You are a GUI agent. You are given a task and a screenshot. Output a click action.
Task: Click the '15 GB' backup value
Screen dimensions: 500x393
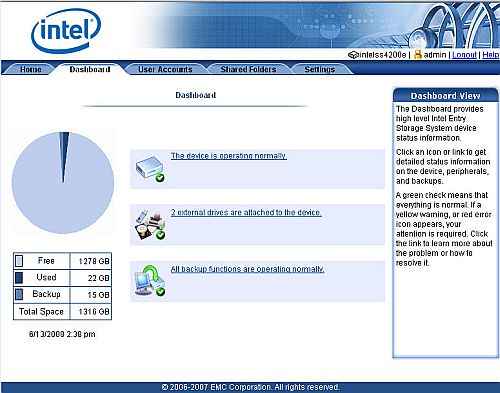[99, 295]
